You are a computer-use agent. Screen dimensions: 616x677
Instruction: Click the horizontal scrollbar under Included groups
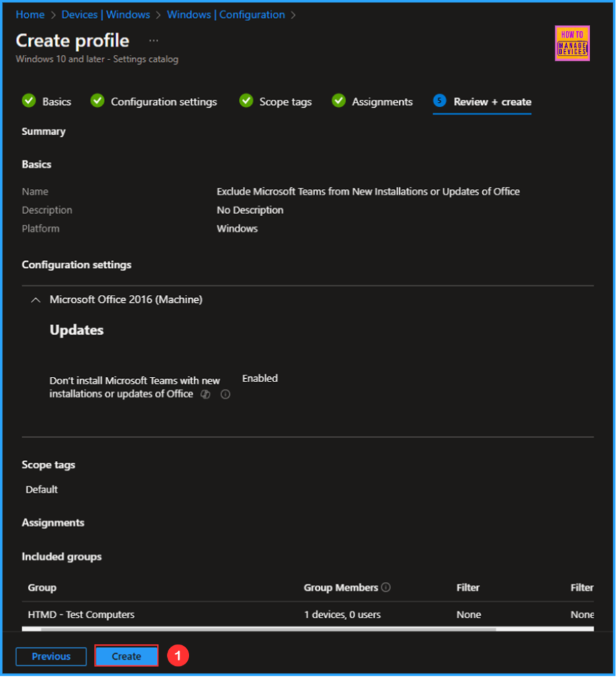pos(268,629)
